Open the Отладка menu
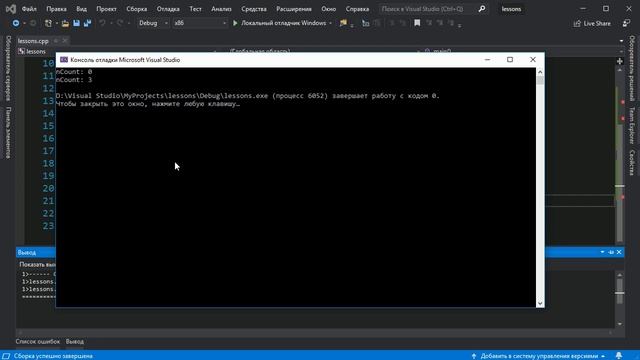The height and width of the screenshot is (360, 640). pos(168,9)
